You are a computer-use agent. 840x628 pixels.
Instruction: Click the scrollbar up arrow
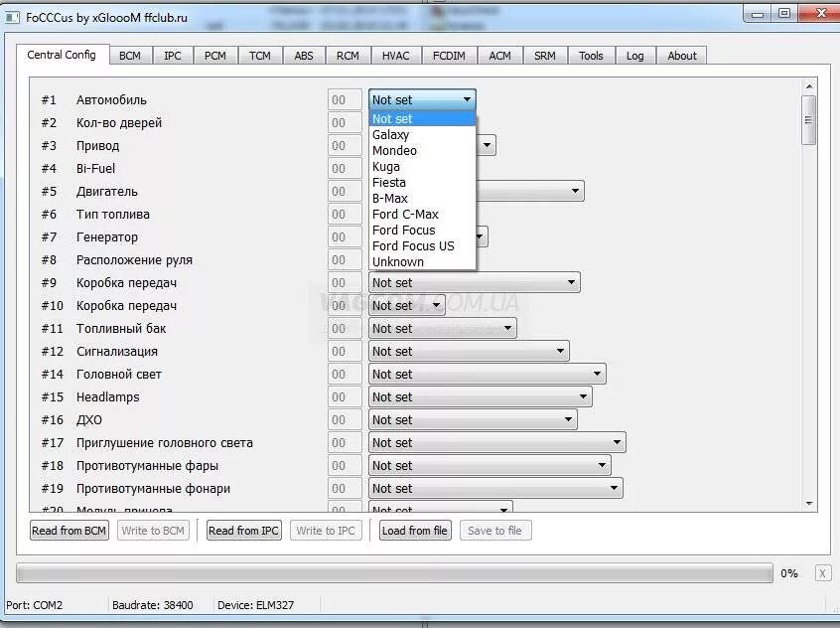coord(809,86)
